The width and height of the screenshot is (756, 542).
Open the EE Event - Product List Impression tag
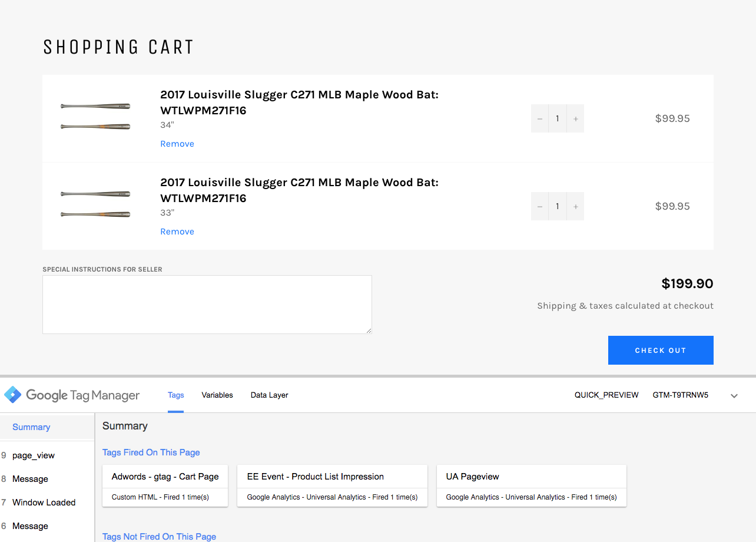coord(332,485)
